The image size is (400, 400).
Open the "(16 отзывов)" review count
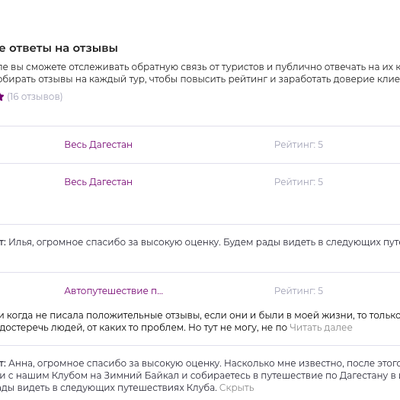(x=35, y=97)
